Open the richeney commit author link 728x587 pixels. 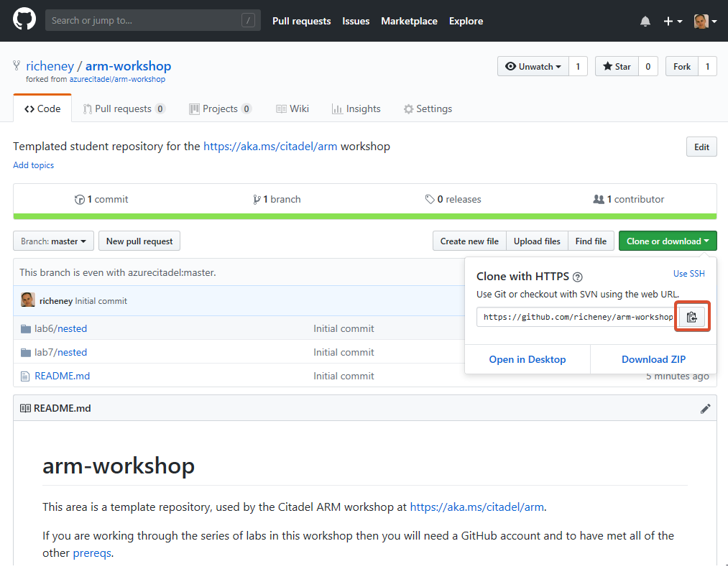click(x=56, y=301)
